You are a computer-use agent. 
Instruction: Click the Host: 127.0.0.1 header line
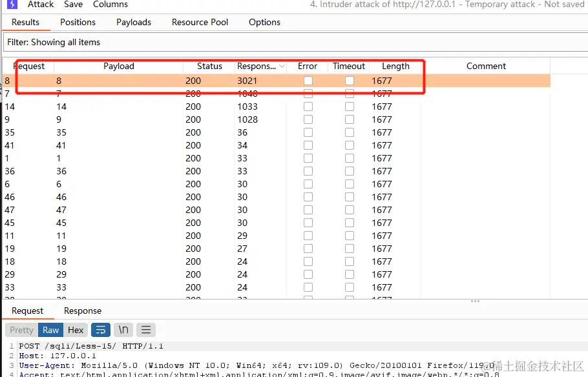pos(58,356)
